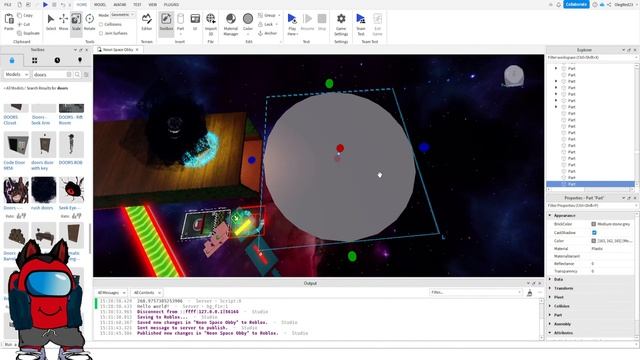Click Duplicate in the Clipboard group
This screenshot has width=640, height=360.
(x=29, y=33)
